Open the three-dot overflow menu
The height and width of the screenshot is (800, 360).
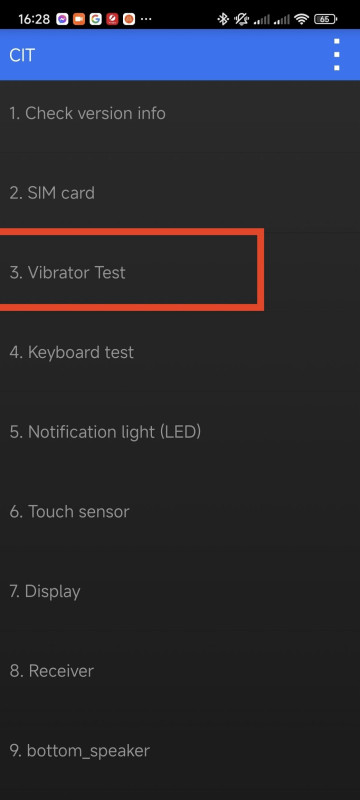point(336,55)
